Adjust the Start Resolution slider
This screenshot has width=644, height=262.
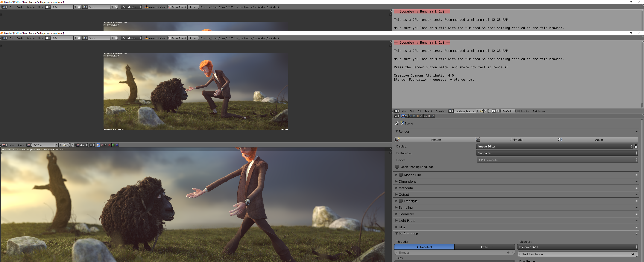[578, 254]
